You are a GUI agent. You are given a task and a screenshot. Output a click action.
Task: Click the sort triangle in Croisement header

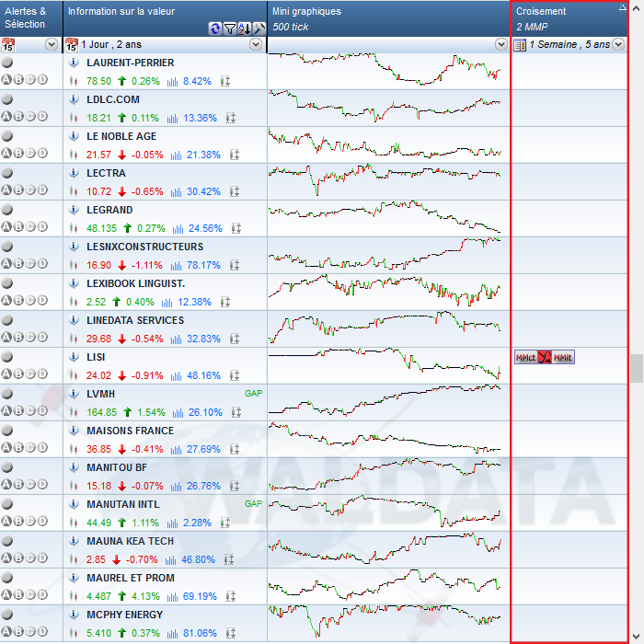(622, 7)
